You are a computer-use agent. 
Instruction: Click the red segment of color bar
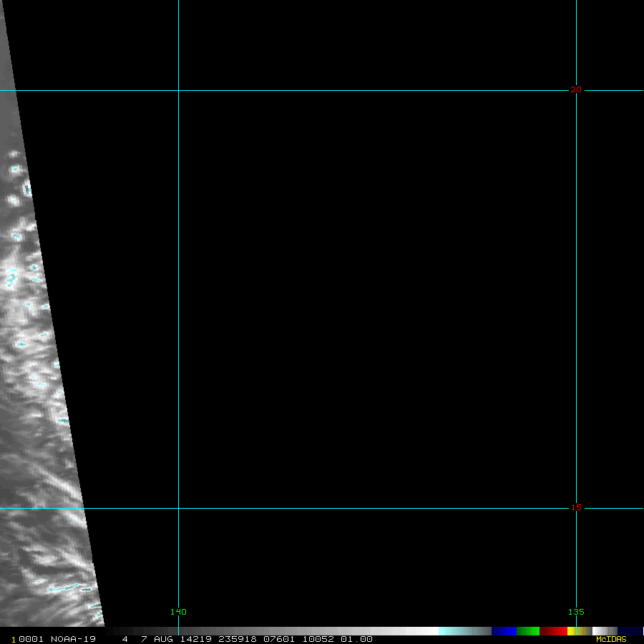click(554, 631)
